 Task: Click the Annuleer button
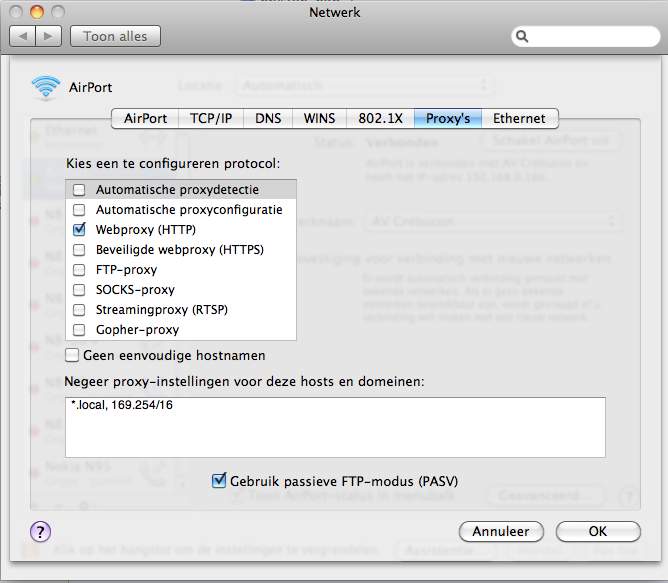point(501,531)
